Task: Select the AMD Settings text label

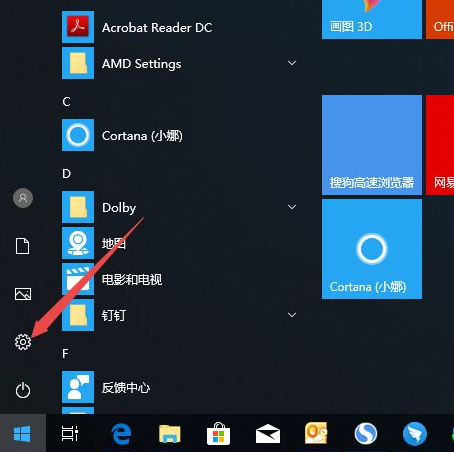Action: coord(142,64)
